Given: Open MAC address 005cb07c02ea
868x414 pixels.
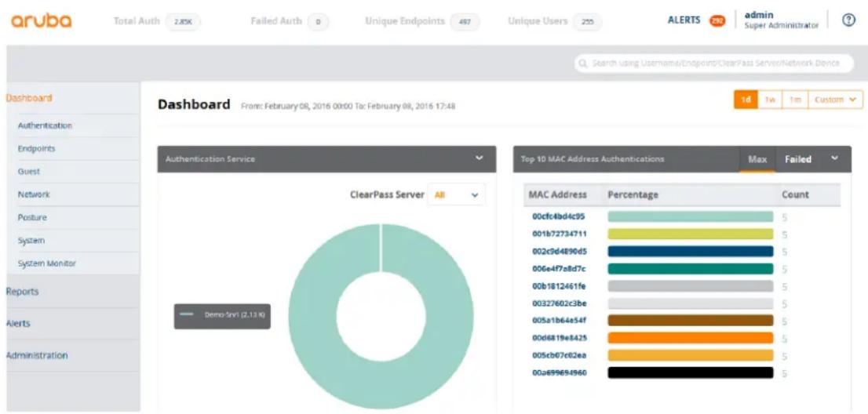Looking at the screenshot, I should (x=559, y=355).
